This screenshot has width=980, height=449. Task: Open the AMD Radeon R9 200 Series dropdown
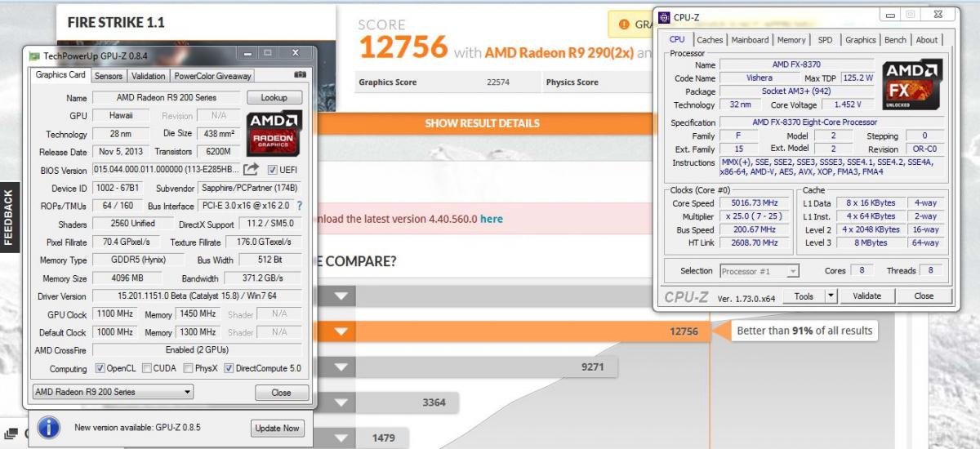coord(113,392)
